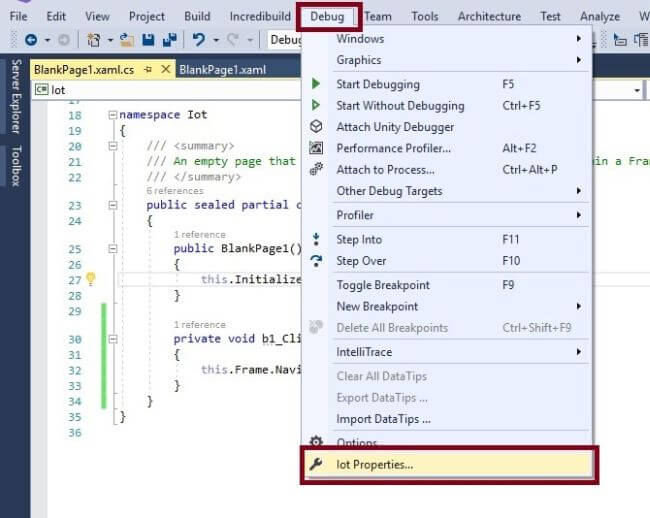
Task: Open the New Project dropdown arrow
Action: [x=110, y=40]
